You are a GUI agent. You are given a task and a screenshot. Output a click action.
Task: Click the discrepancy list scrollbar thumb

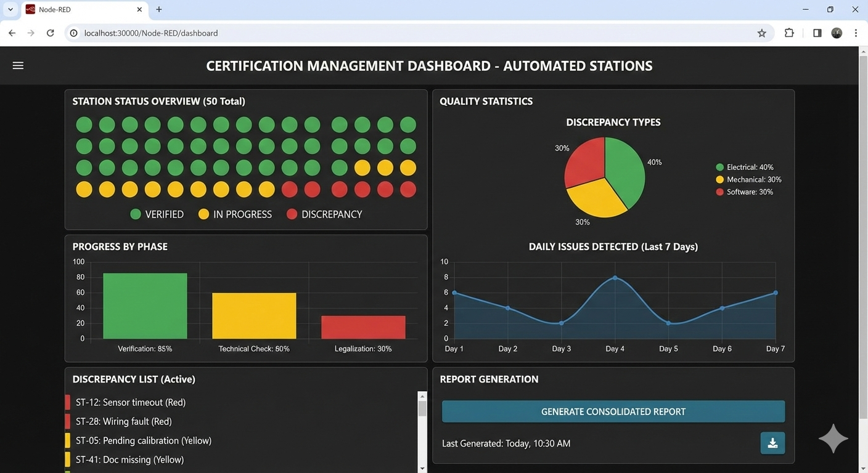(x=422, y=408)
